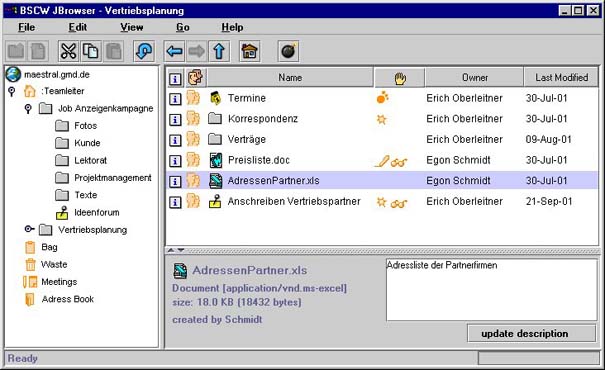Open Adress Book in the tree
This screenshot has width=605, height=370.
tap(68, 299)
